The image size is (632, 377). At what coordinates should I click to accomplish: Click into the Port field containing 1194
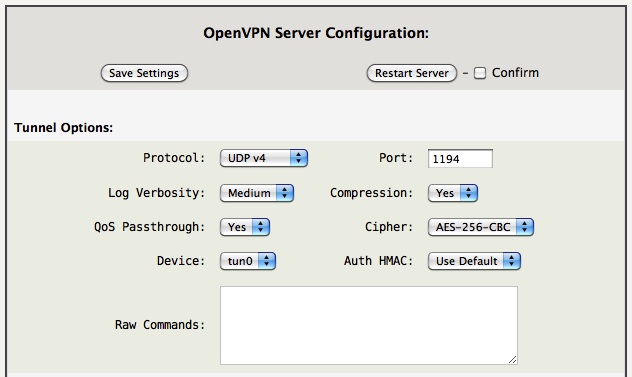click(460, 158)
